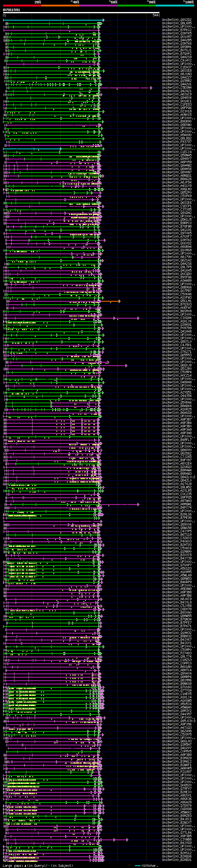
Task: Click the long purple alignment bar of C5EUN4
Action: pyautogui.click(x=126, y=88)
